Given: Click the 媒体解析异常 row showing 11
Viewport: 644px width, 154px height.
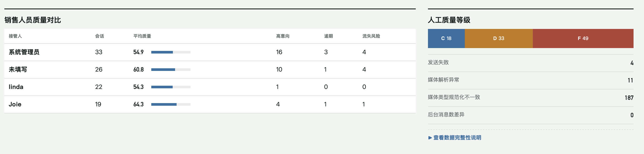Looking at the screenshot, I should [x=530, y=80].
